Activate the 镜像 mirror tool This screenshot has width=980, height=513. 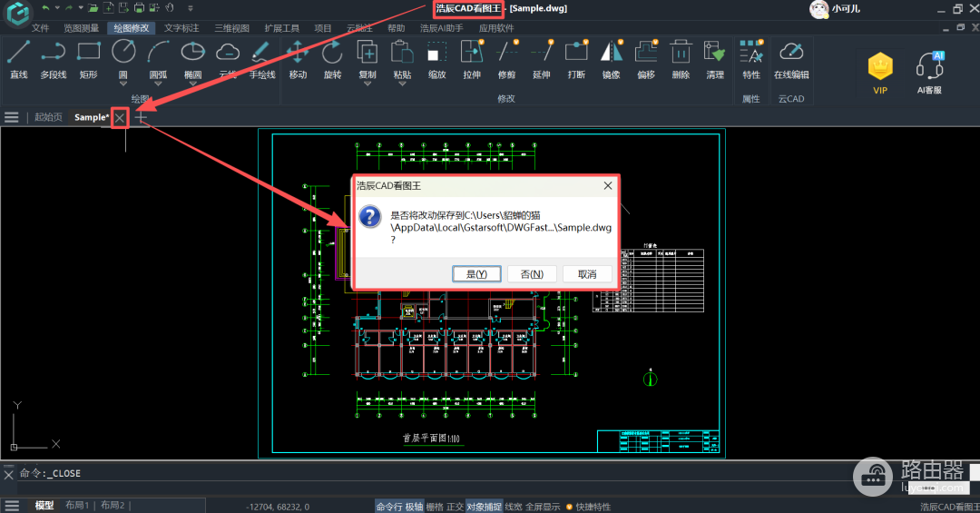(612, 60)
